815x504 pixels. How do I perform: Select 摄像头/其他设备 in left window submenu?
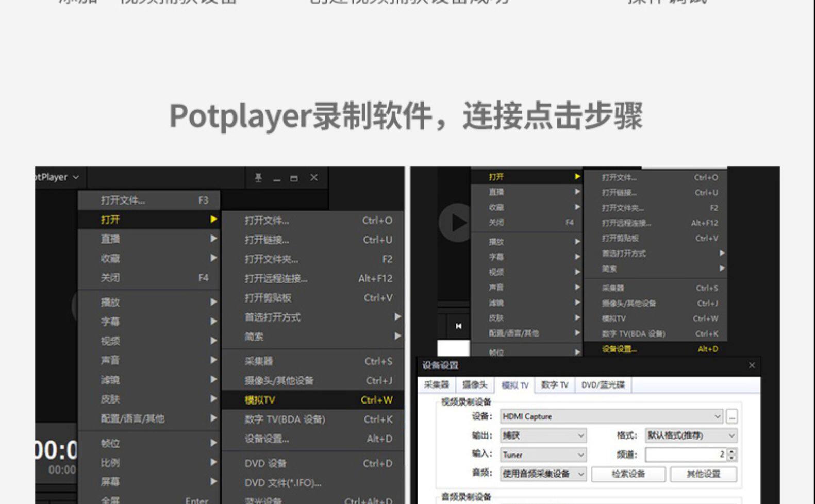313,380
